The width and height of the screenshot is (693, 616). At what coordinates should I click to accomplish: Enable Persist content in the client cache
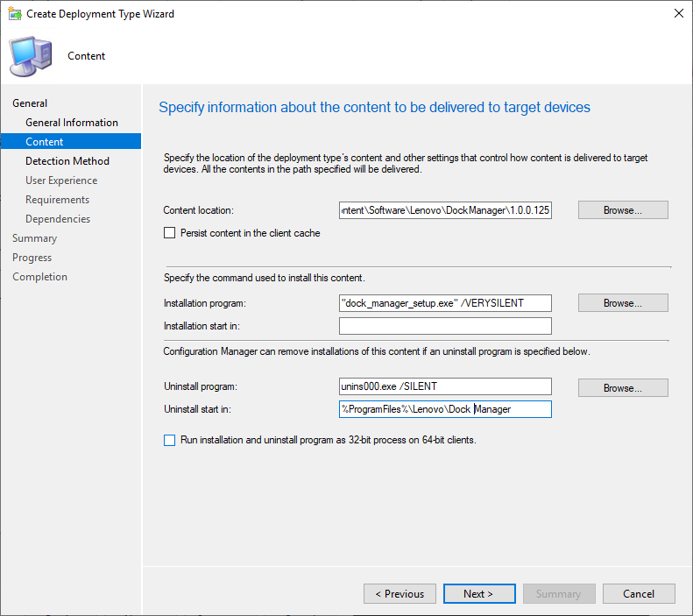169,233
